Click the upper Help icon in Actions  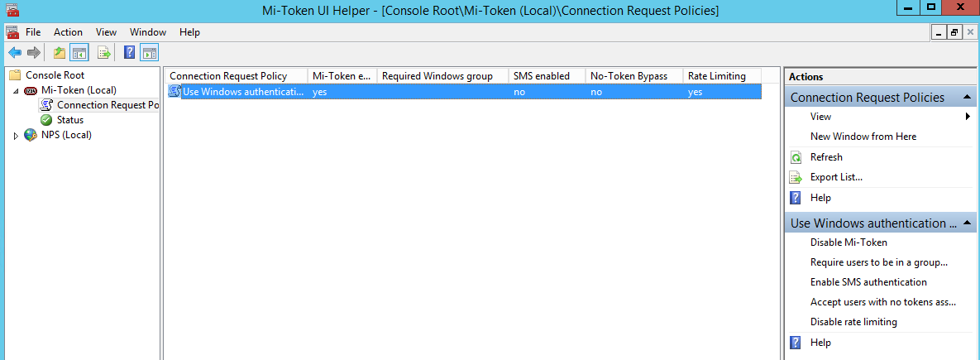coord(796,198)
